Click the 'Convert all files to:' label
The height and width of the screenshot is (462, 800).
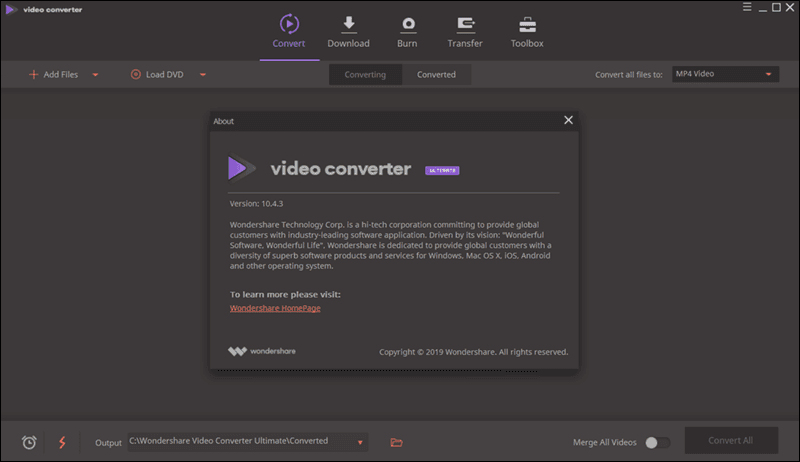point(629,74)
